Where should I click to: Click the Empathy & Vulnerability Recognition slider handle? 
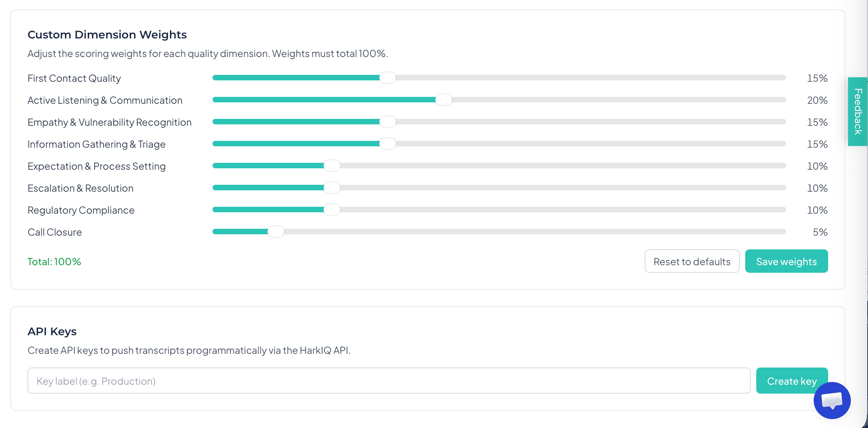pos(388,122)
